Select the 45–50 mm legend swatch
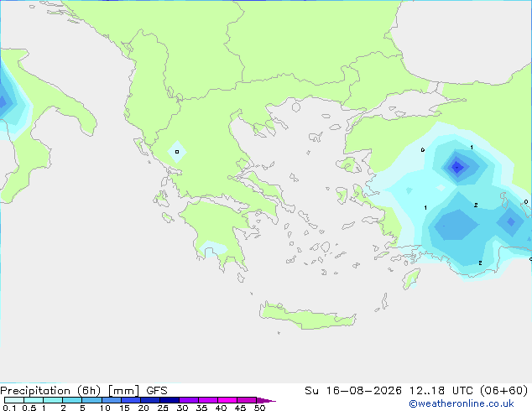 tap(247, 400)
